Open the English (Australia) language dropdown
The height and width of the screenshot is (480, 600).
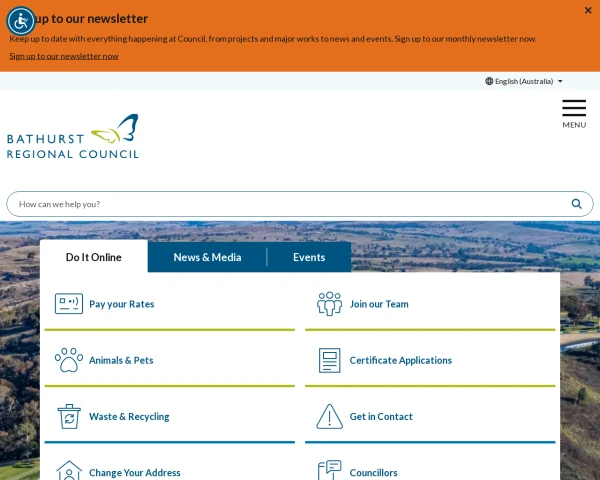tap(524, 81)
